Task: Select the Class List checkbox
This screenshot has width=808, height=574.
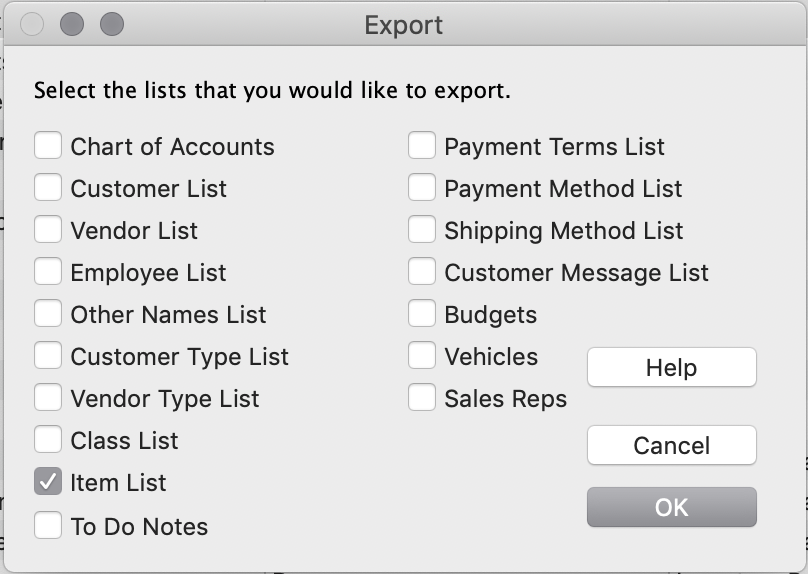Action: pyautogui.click(x=48, y=439)
